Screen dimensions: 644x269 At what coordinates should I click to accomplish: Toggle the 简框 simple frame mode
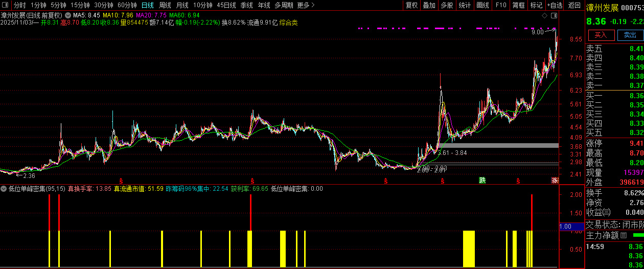(x=519, y=5)
